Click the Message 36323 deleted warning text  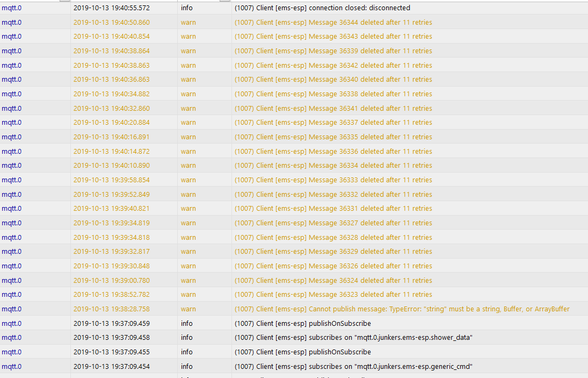tap(333, 294)
